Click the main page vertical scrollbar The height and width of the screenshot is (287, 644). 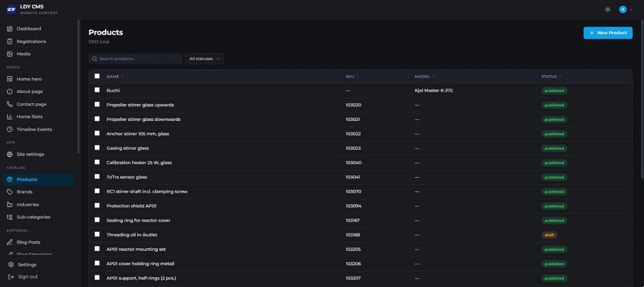coord(642,99)
